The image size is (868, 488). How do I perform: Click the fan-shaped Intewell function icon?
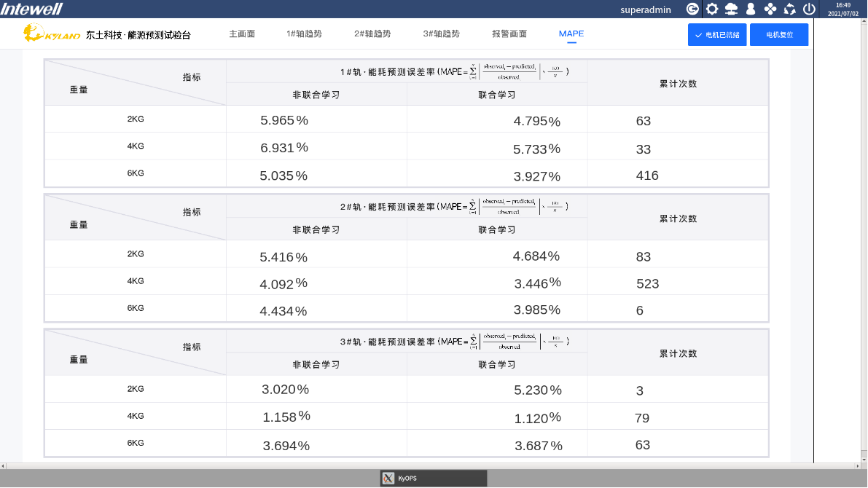click(x=770, y=9)
